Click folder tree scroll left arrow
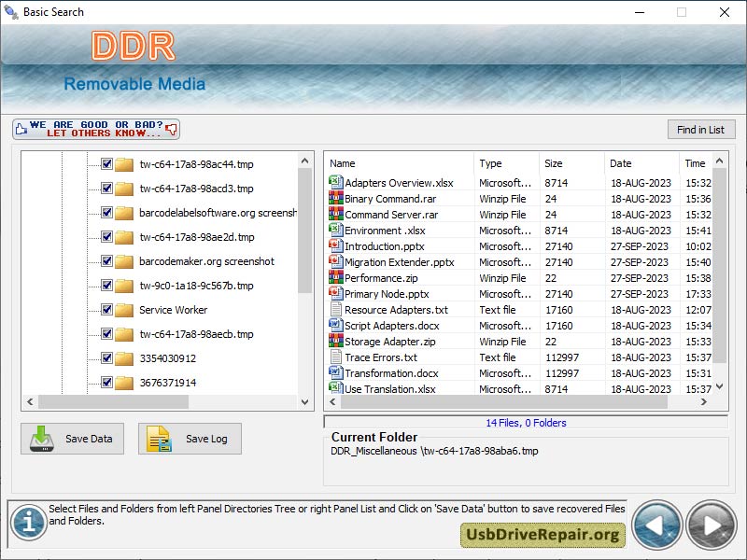The image size is (747, 560). (x=31, y=402)
